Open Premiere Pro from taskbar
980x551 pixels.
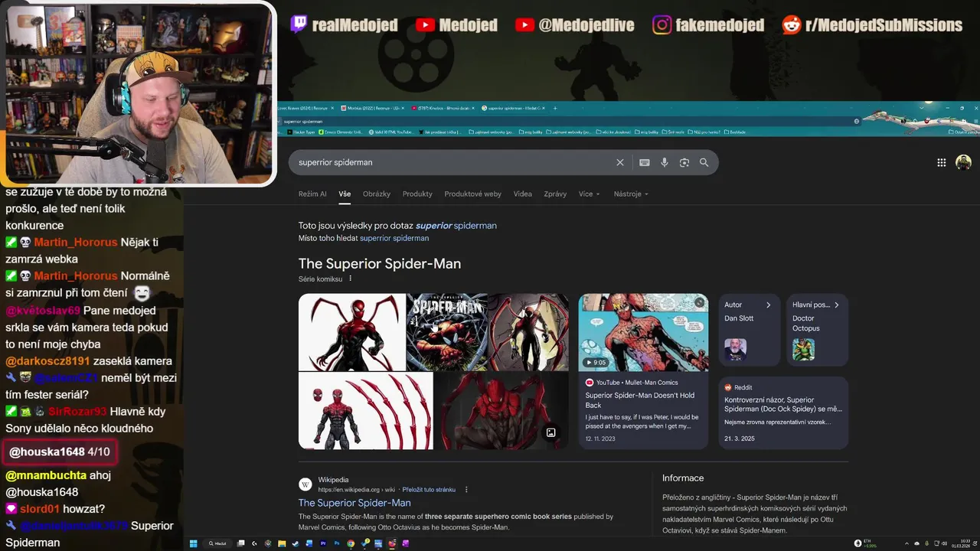[x=323, y=543]
